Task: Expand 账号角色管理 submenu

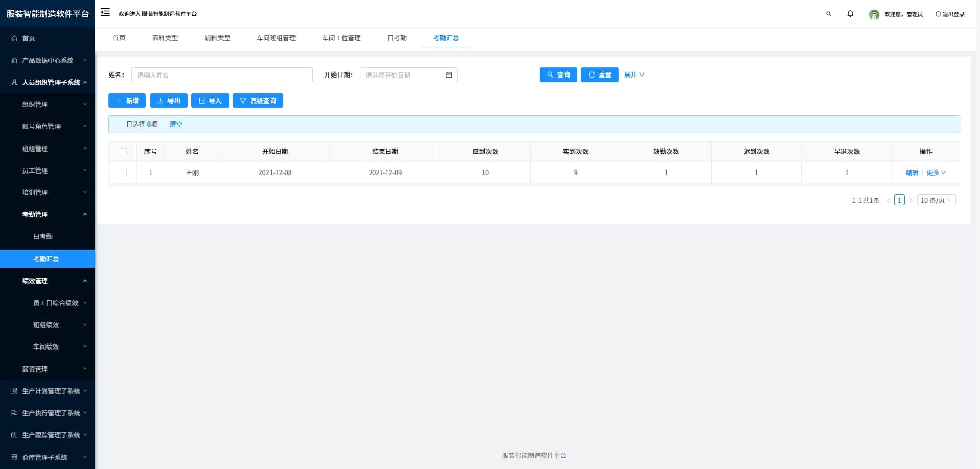Action: pos(47,126)
